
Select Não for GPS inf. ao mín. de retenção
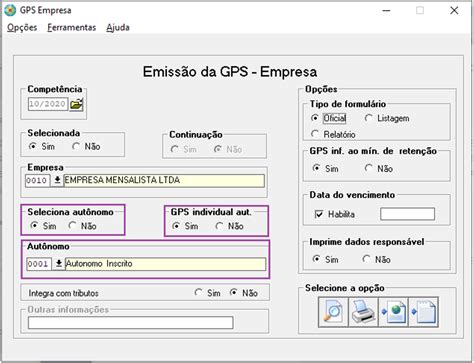pyautogui.click(x=379, y=169)
